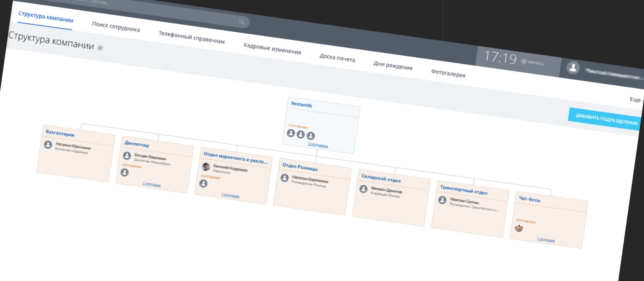Click the 17:19 clock display
Screen dimensions: 644x281
500,58
